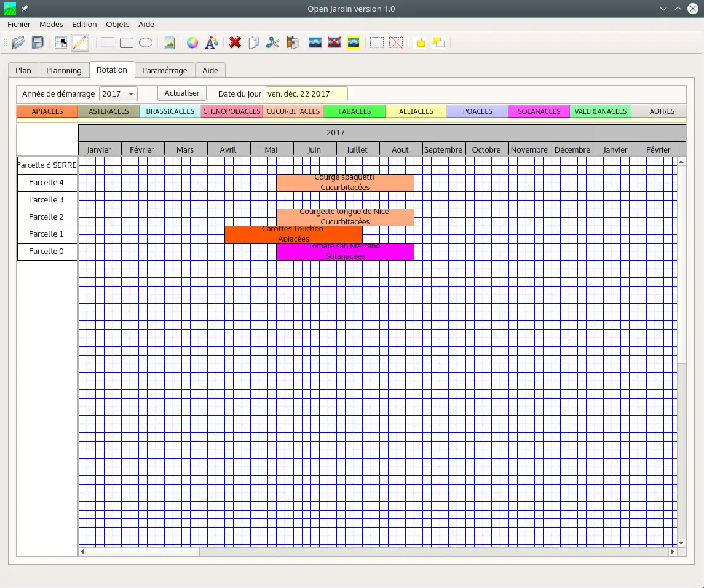This screenshot has height=588, width=704.
Task: Click the Parcelle 3 row label
Action: click(x=47, y=200)
